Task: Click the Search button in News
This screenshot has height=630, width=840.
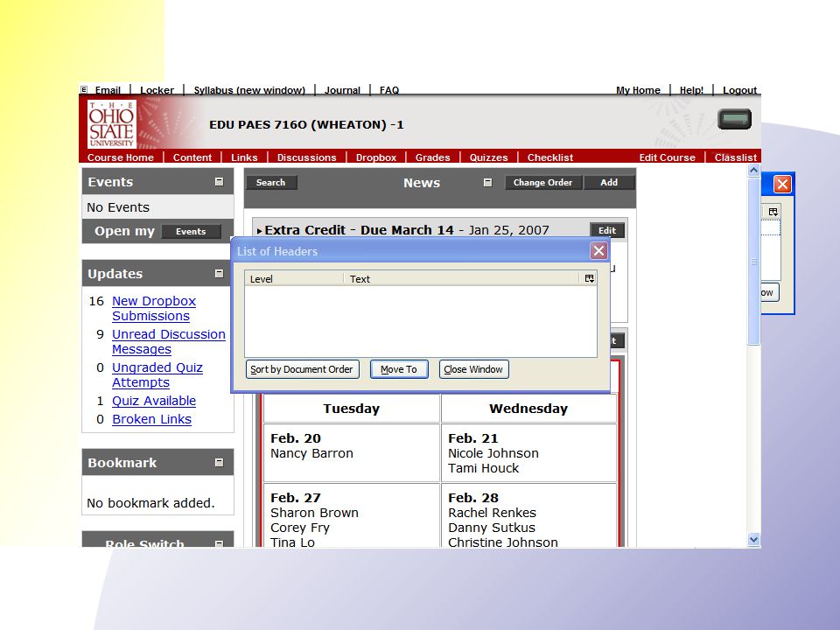Action: coord(270,183)
